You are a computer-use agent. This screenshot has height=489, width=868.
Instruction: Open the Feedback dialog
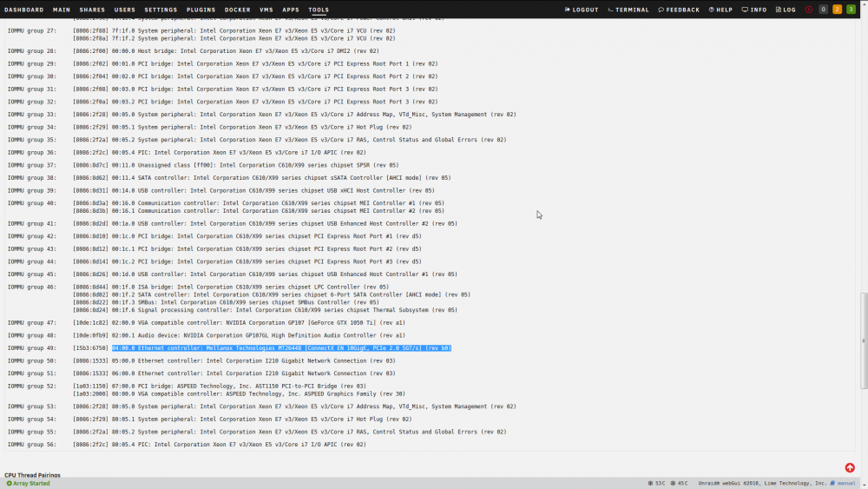pos(679,10)
